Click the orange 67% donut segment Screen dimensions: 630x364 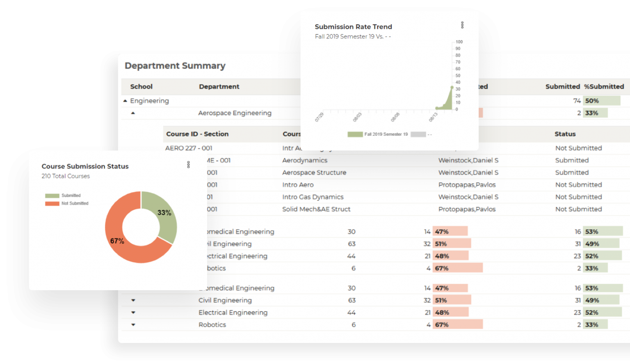point(123,246)
